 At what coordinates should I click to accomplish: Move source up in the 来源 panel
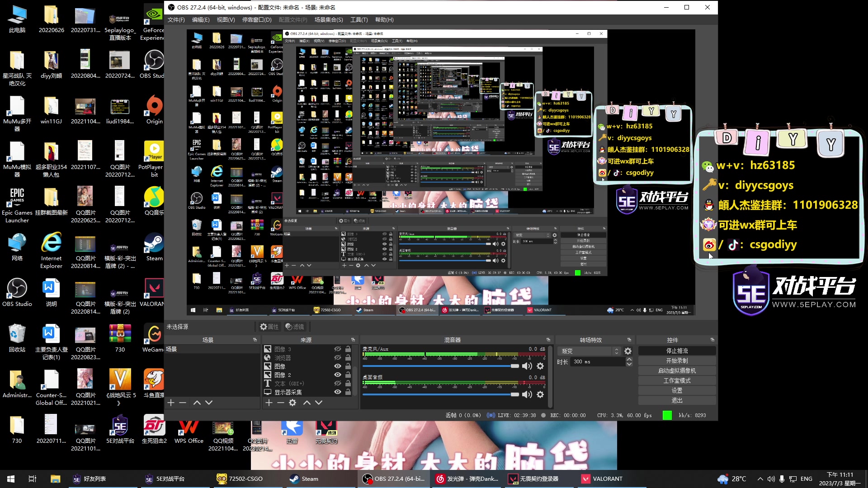point(307,403)
